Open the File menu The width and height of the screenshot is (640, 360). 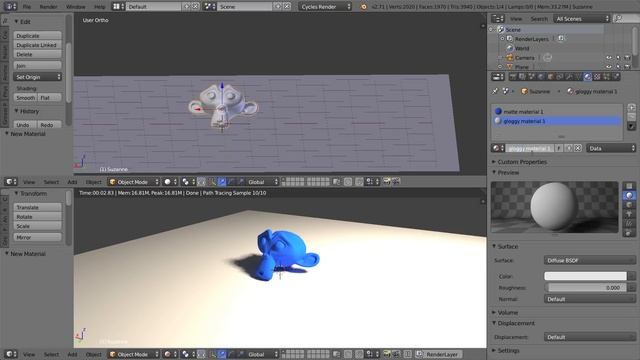(27, 7)
